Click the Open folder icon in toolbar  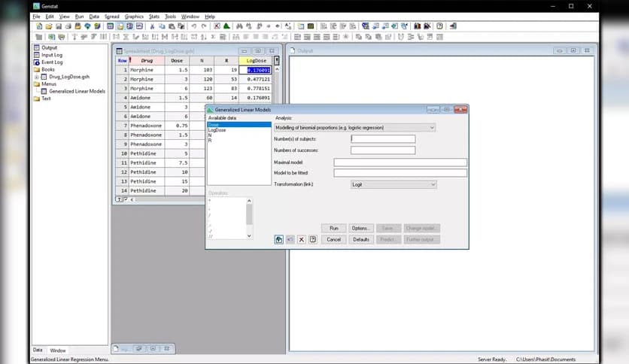tap(47, 26)
